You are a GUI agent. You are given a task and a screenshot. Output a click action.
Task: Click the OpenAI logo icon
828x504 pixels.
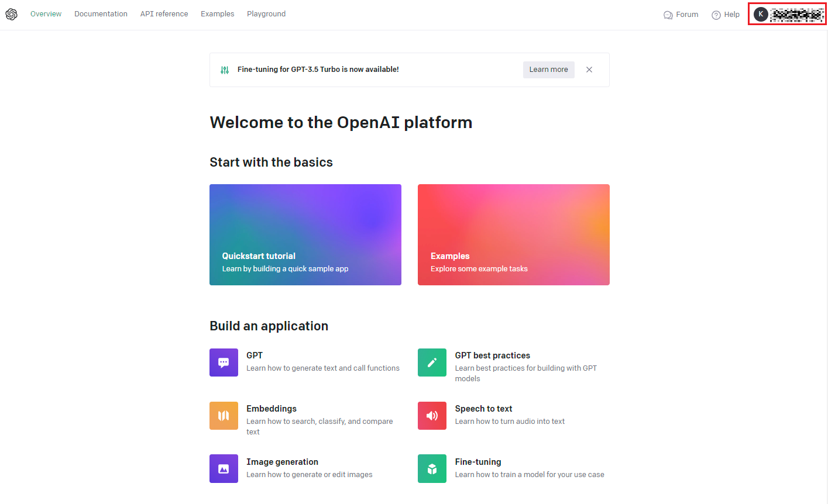coord(12,15)
